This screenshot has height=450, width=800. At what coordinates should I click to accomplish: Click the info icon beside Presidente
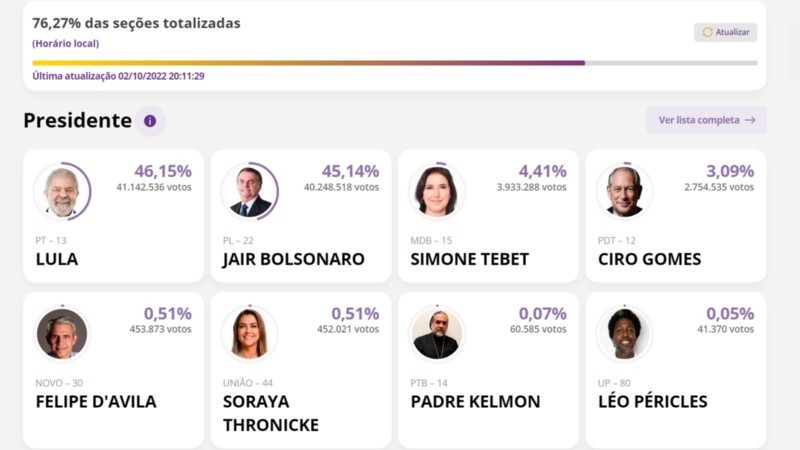click(150, 121)
